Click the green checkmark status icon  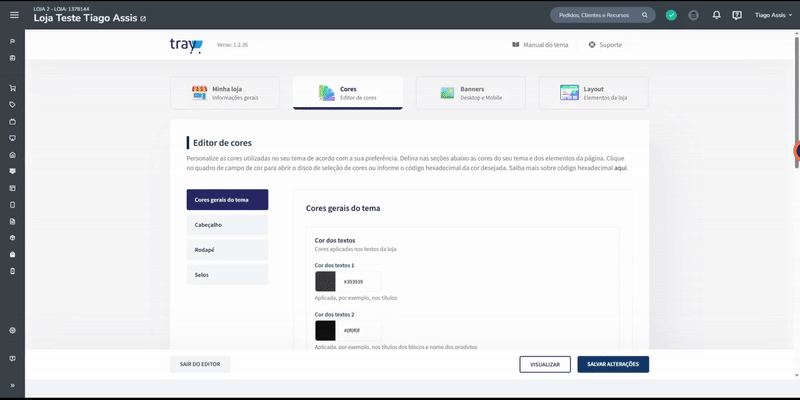671,15
